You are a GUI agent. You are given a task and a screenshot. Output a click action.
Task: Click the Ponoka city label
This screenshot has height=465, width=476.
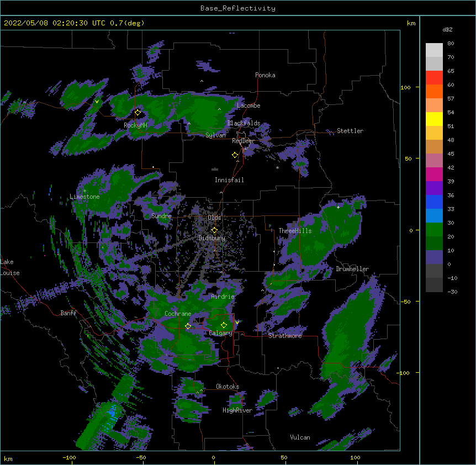[265, 75]
